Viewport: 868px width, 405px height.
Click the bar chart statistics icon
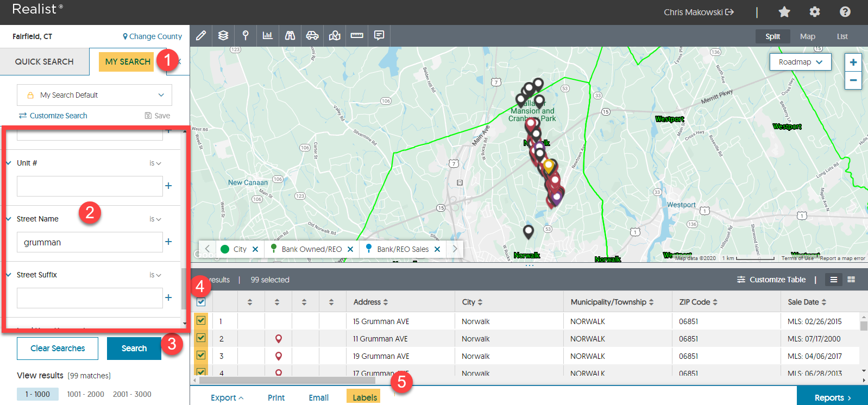click(x=267, y=36)
